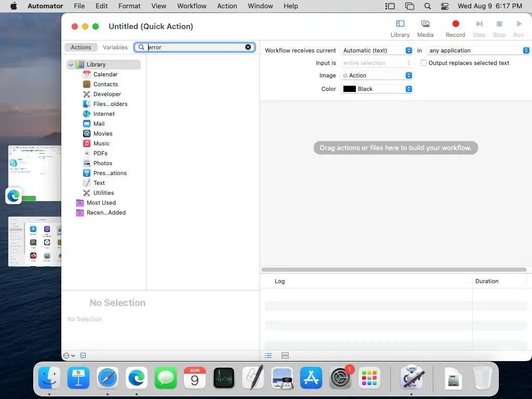Open System Settings from the Dock
This screenshot has width=532, height=399.
[340, 378]
